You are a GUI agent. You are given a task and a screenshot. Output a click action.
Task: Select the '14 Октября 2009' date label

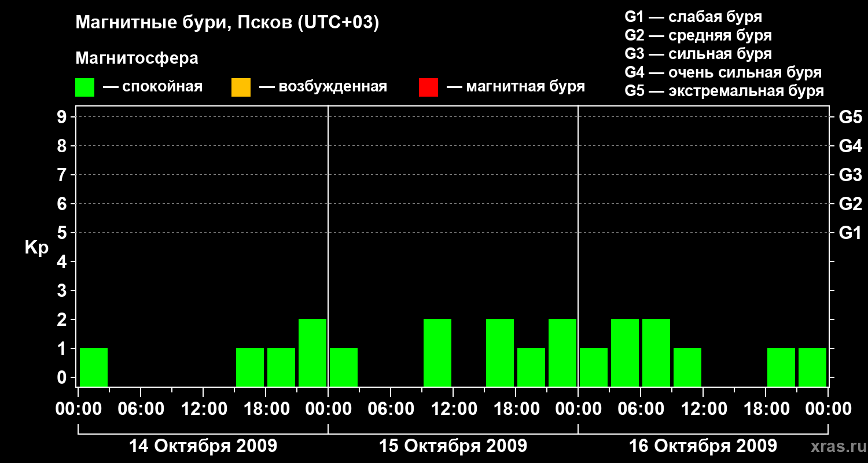click(203, 446)
